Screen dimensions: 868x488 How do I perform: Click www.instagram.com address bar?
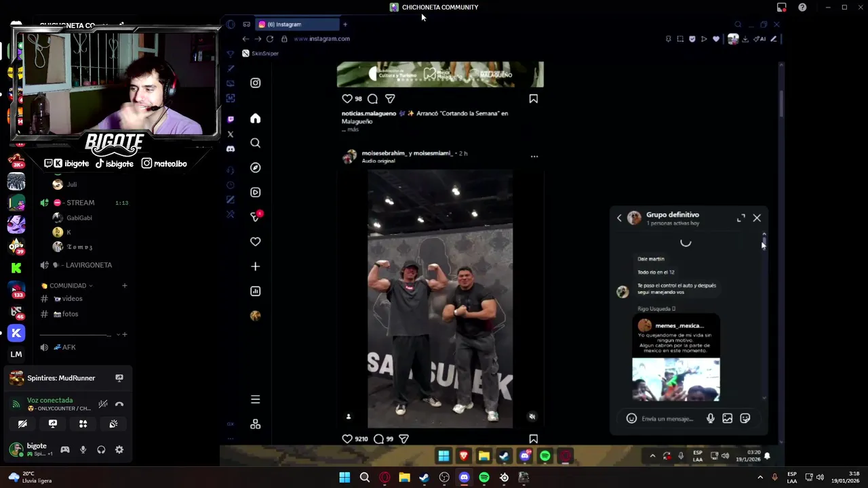[x=321, y=39]
